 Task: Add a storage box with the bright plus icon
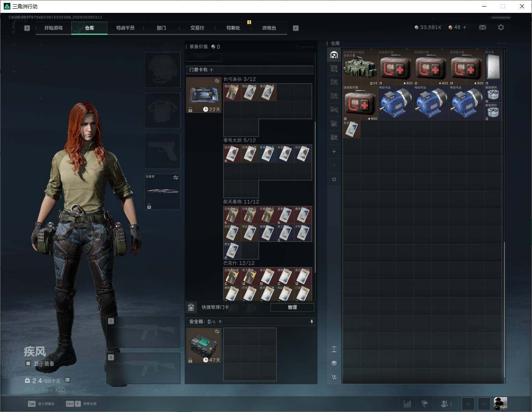[x=334, y=152]
